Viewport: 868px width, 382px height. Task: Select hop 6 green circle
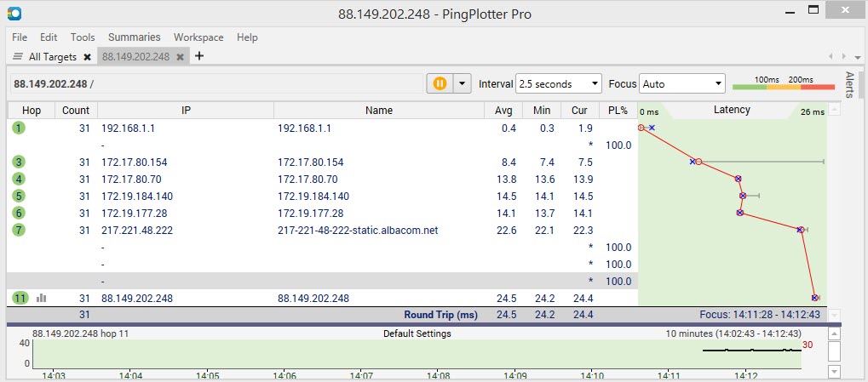pos(20,213)
